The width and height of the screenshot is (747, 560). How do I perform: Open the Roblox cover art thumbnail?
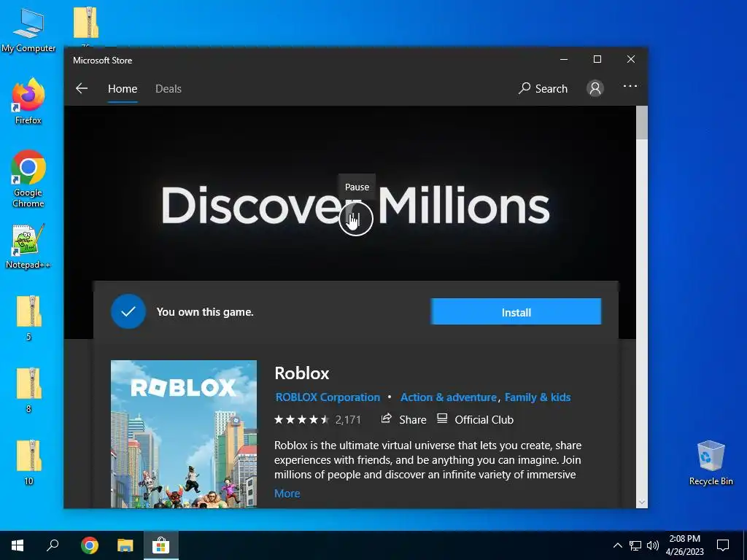[184, 434]
